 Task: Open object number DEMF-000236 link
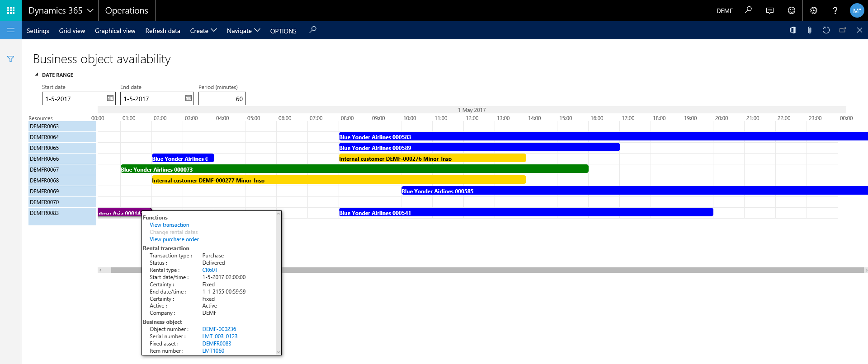pos(219,329)
